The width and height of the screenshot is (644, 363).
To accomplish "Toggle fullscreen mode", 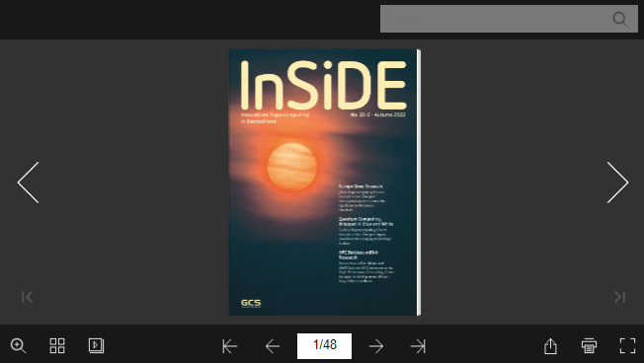I will (627, 346).
